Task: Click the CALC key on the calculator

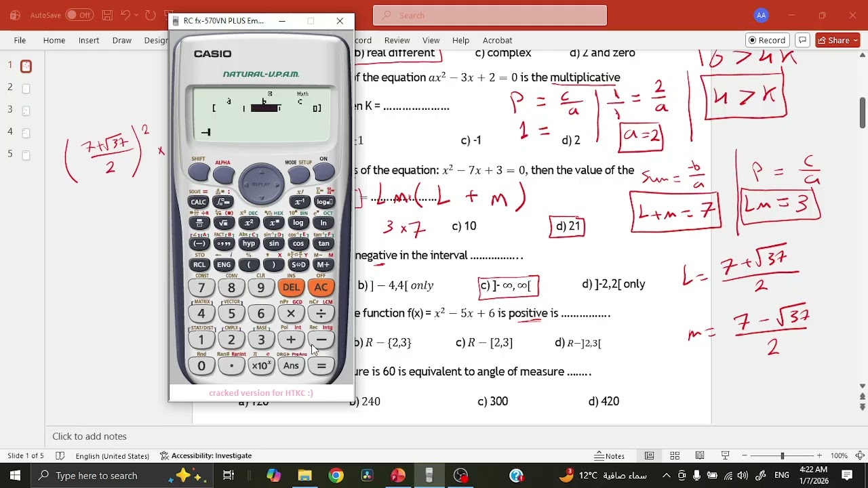Action: click(198, 202)
